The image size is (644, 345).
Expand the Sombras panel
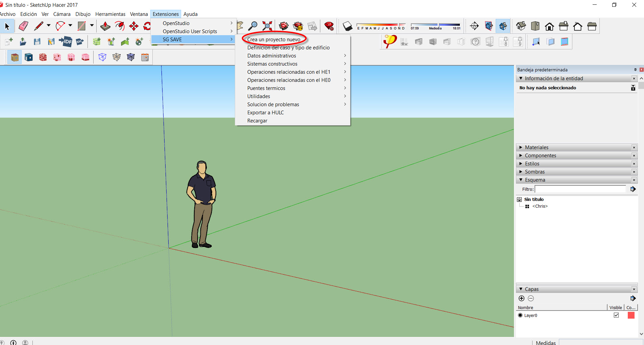(521, 171)
